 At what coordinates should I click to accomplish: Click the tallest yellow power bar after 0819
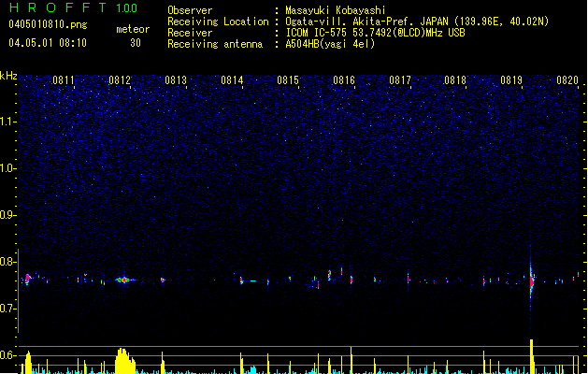coord(532,356)
